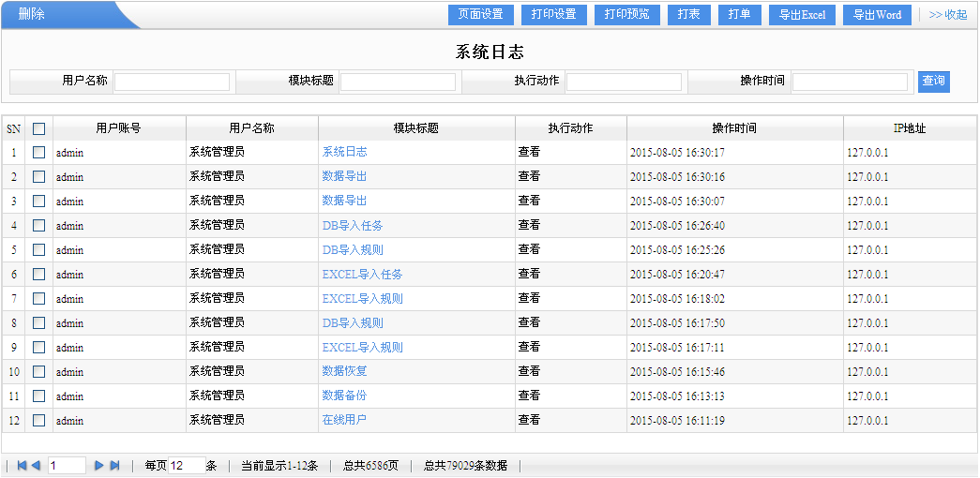The height and width of the screenshot is (478, 980).
Task: Click the 页面设置 button
Action: click(480, 15)
